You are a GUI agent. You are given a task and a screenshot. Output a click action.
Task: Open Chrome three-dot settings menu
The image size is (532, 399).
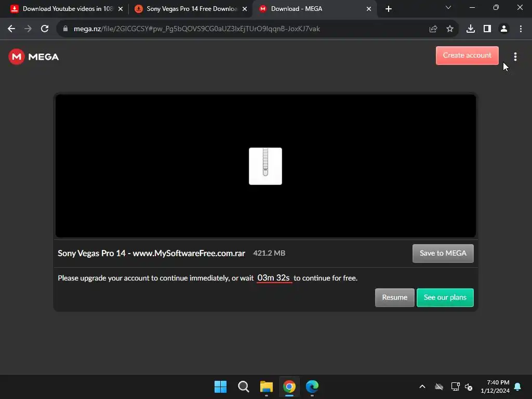coord(521,29)
